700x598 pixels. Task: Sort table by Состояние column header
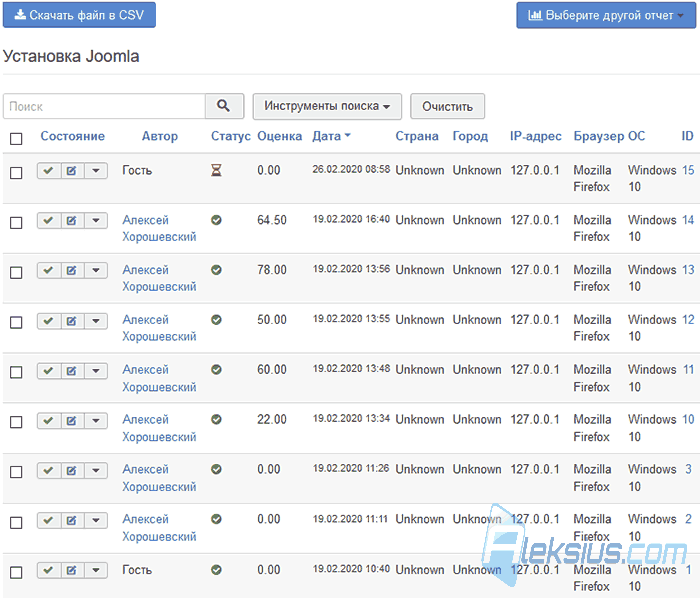(x=73, y=136)
